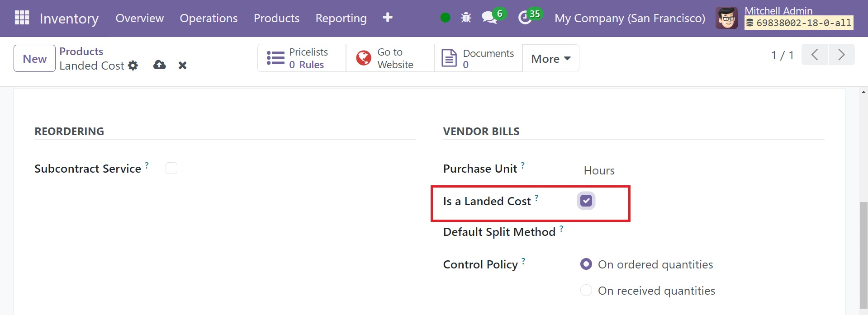Go to previous record arrow
The height and width of the screenshot is (315, 868).
pyautogui.click(x=815, y=55)
